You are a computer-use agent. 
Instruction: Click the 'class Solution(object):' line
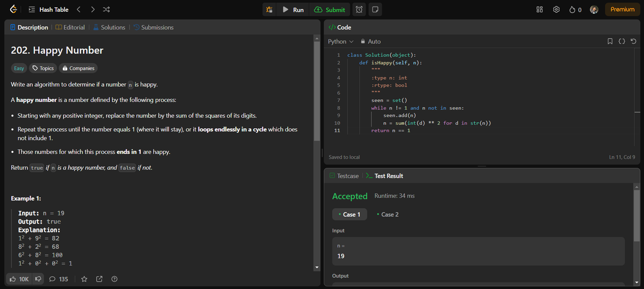382,55
